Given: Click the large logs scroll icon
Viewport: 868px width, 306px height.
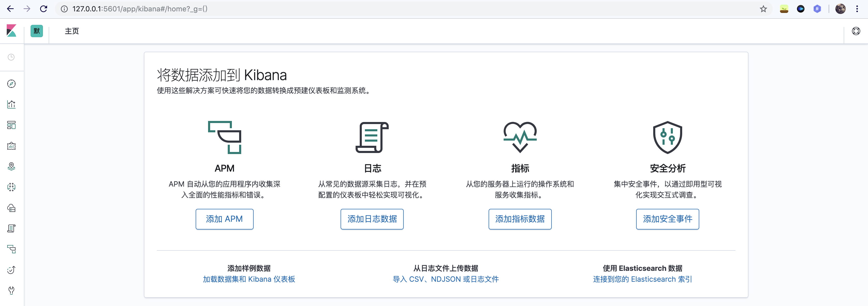Looking at the screenshot, I should coord(372,137).
